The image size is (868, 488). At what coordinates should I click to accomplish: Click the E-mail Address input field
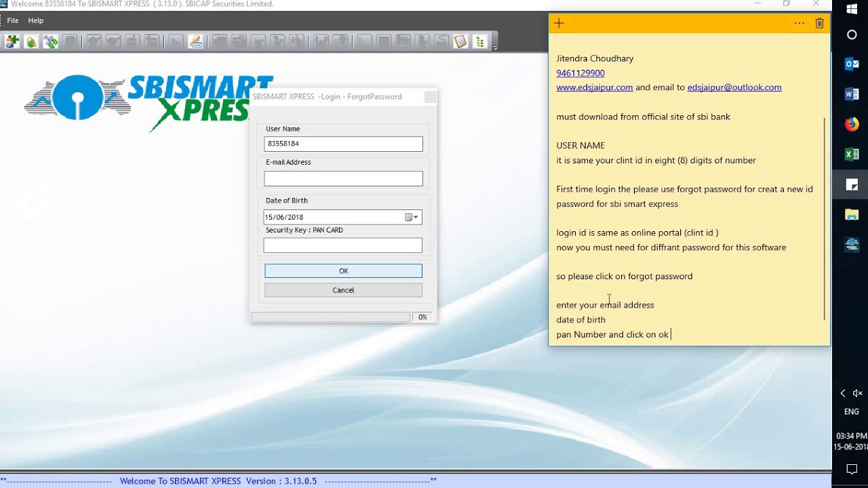(343, 178)
